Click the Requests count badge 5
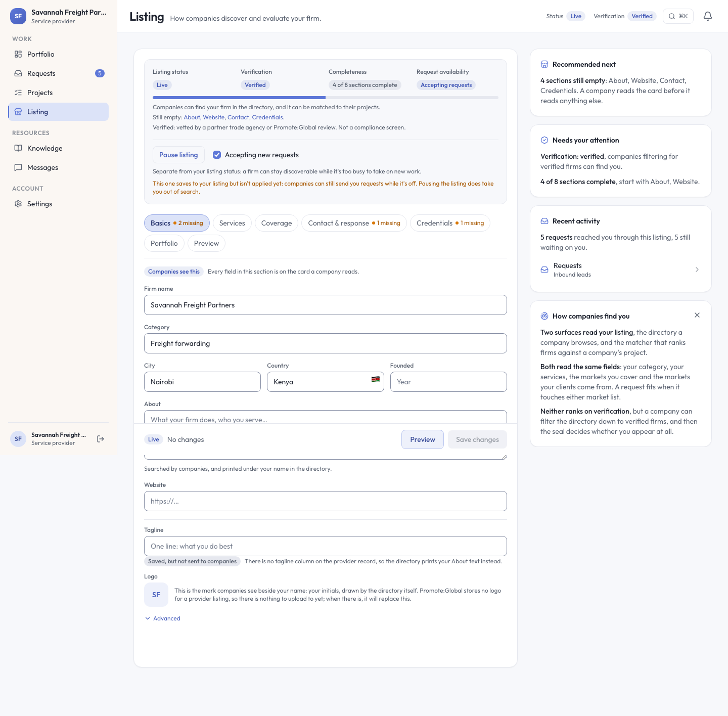728x716 pixels. (x=100, y=73)
